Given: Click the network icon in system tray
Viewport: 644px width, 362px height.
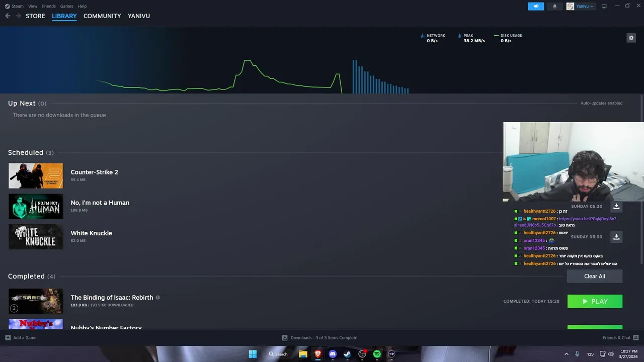Looking at the screenshot, I should [602, 354].
